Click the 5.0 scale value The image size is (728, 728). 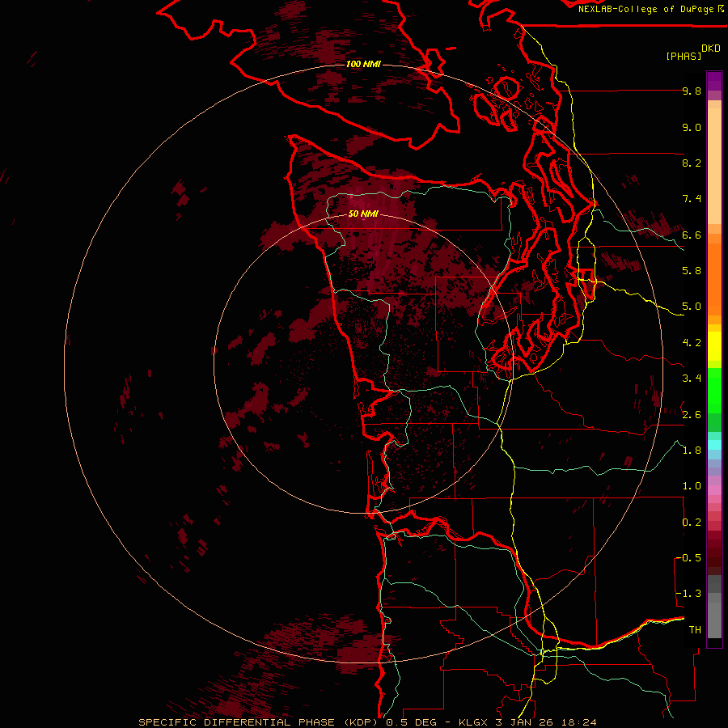click(692, 307)
